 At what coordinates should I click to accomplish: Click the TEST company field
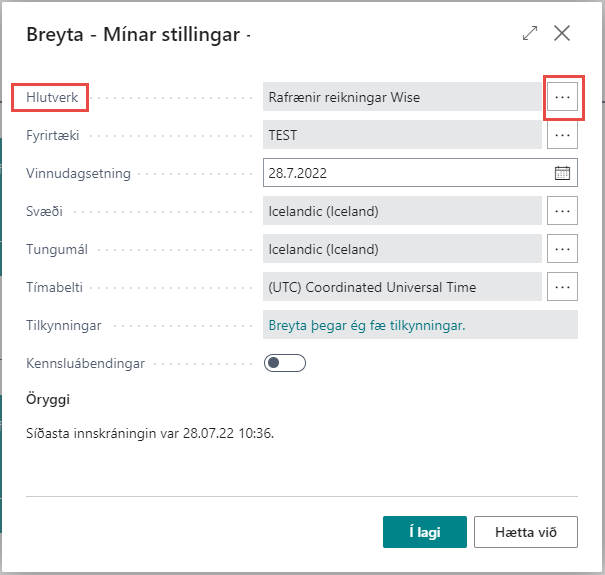pyautogui.click(x=402, y=135)
